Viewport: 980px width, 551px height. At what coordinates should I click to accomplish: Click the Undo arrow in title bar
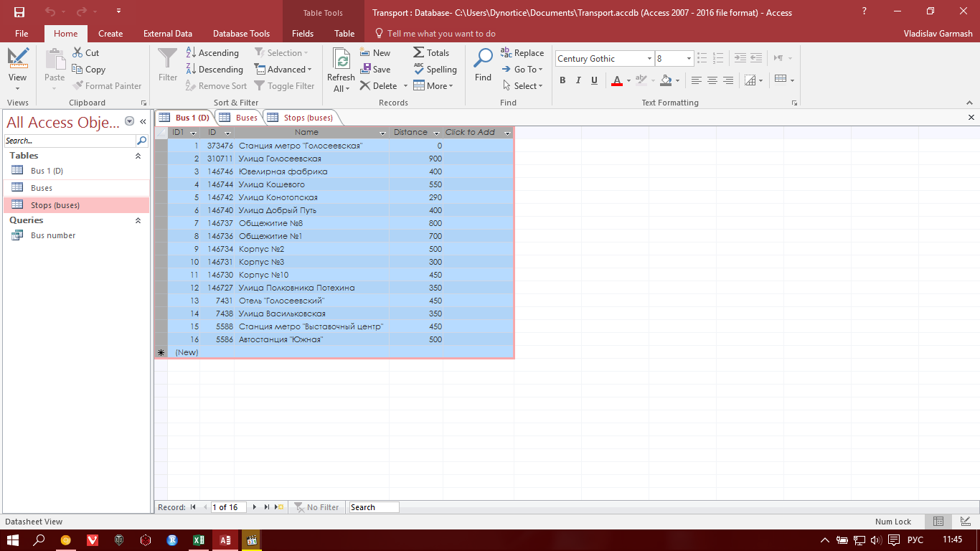coord(50,12)
